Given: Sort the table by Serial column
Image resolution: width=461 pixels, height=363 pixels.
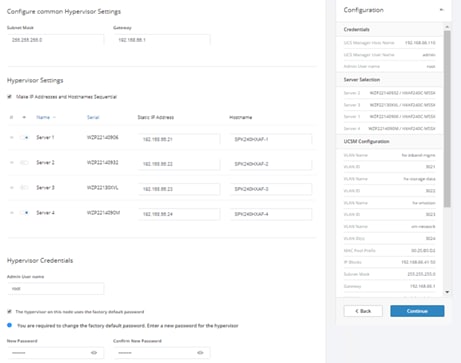Looking at the screenshot, I should tap(93, 117).
